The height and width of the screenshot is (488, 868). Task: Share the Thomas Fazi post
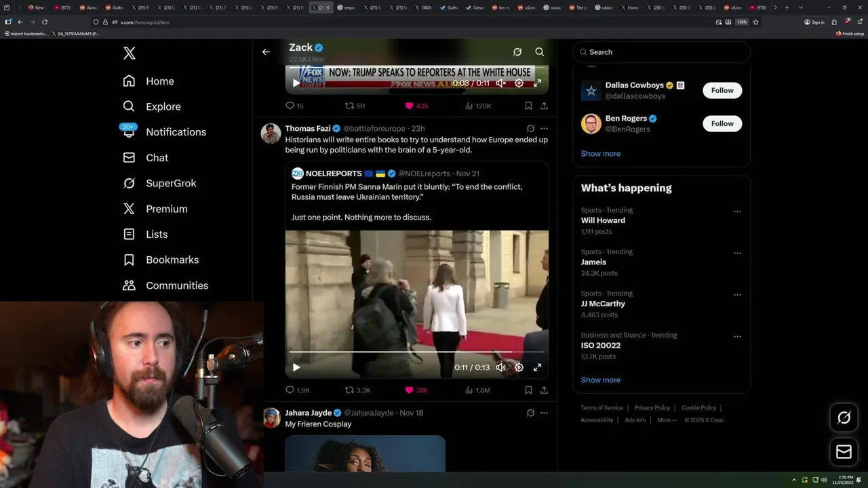(x=544, y=390)
